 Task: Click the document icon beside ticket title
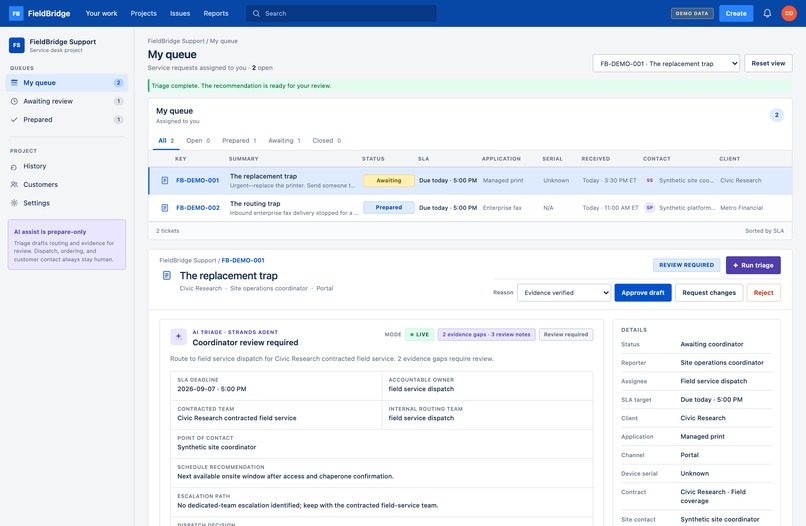(x=167, y=276)
